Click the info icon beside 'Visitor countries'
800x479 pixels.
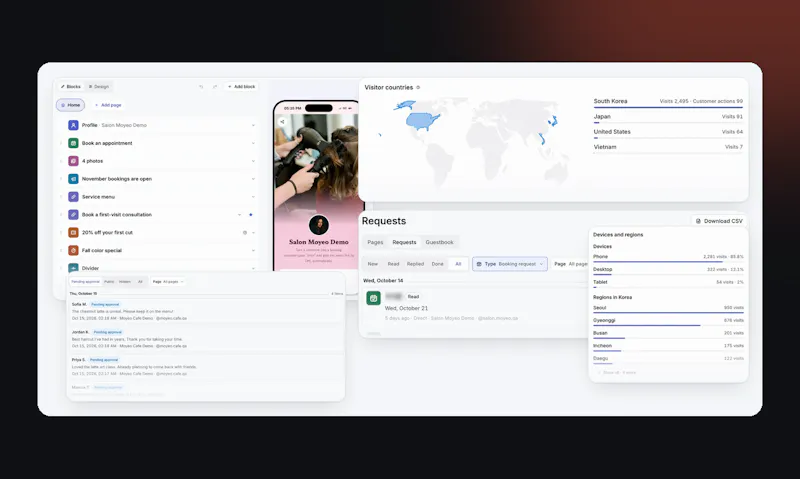418,88
